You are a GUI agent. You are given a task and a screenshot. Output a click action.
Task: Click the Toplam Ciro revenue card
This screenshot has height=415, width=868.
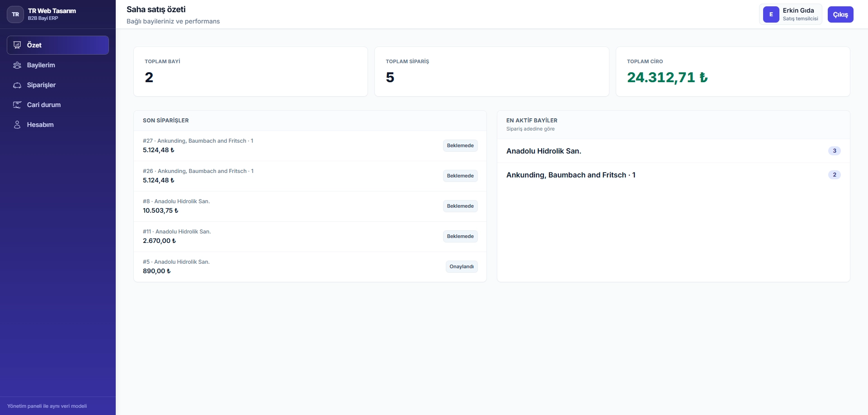[x=732, y=71]
